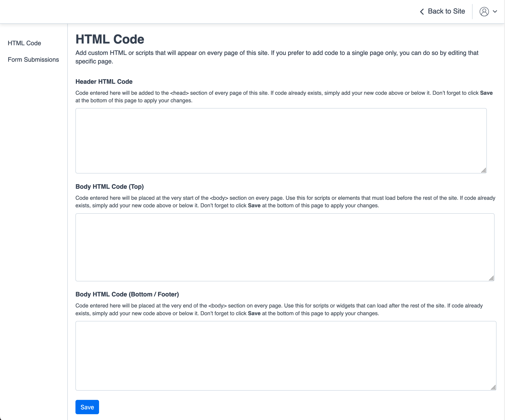Open Form Submissions in the sidebar

[33, 60]
